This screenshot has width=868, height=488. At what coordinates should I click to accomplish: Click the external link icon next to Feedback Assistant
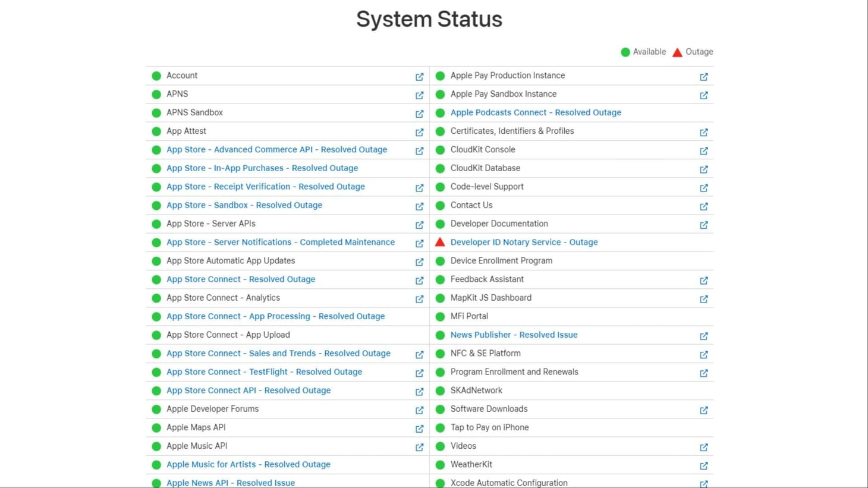click(704, 280)
